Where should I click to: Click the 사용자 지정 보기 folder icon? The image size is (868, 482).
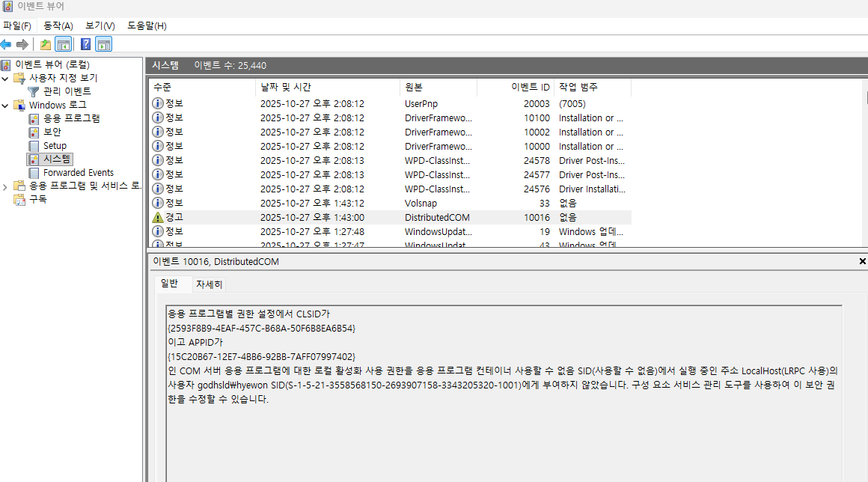tap(19, 78)
